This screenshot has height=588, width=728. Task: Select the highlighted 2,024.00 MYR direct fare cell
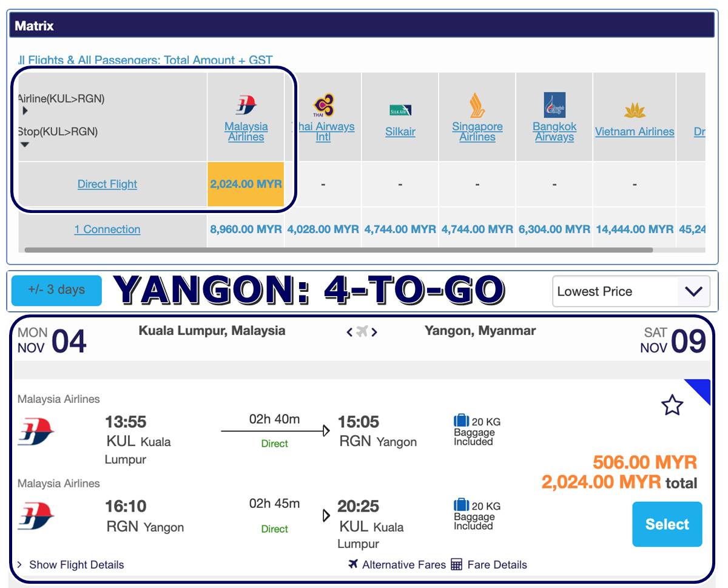pyautogui.click(x=246, y=184)
